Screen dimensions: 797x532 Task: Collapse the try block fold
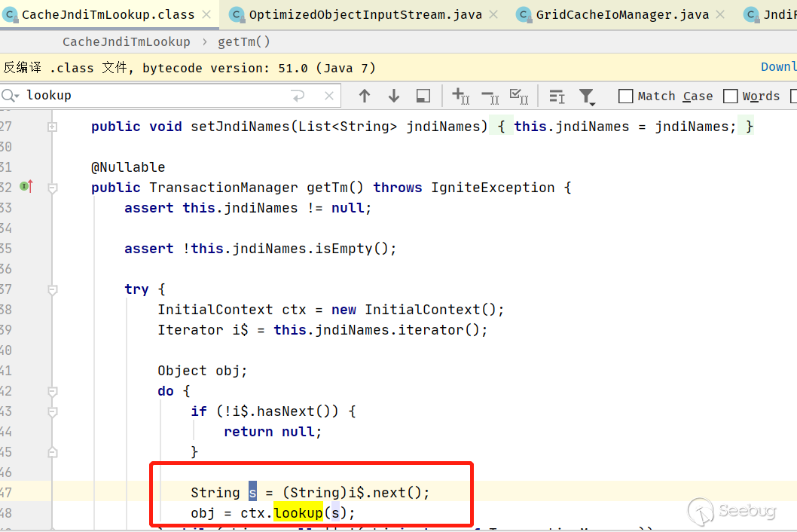pyautogui.click(x=53, y=289)
